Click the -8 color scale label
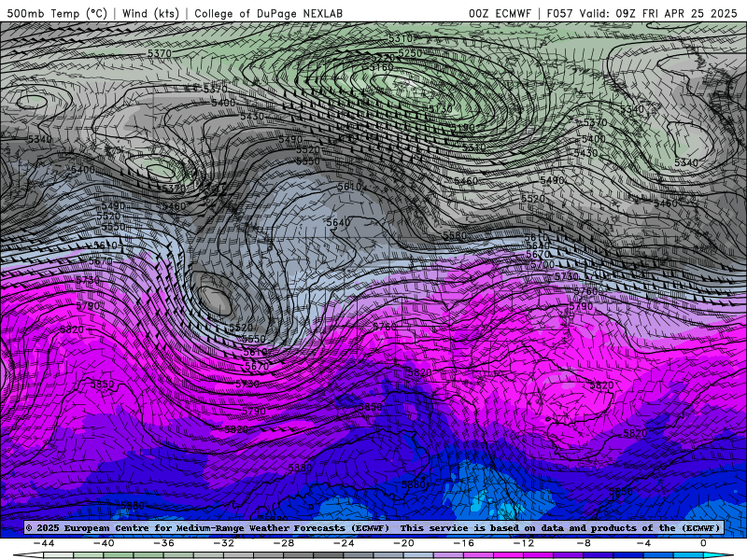 (x=585, y=543)
